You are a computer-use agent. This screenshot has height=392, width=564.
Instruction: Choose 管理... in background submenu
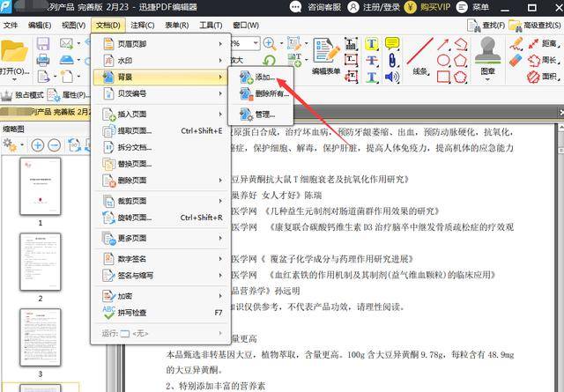coord(261,115)
